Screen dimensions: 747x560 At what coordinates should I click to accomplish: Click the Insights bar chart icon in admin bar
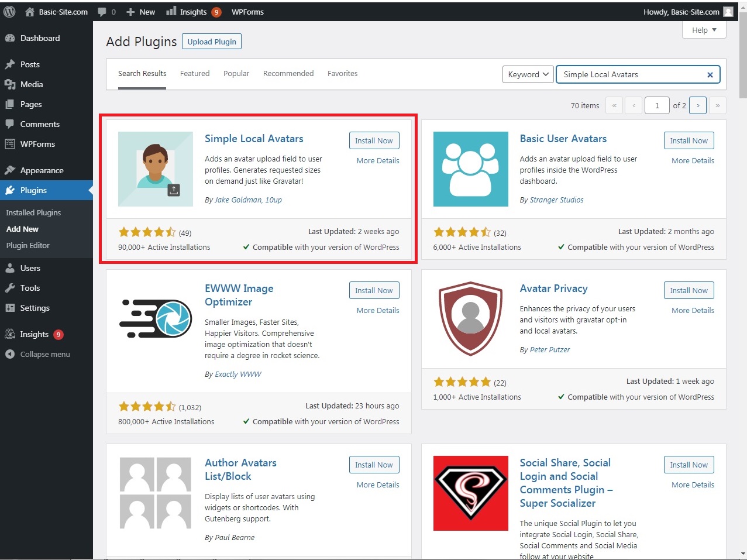pos(171,12)
